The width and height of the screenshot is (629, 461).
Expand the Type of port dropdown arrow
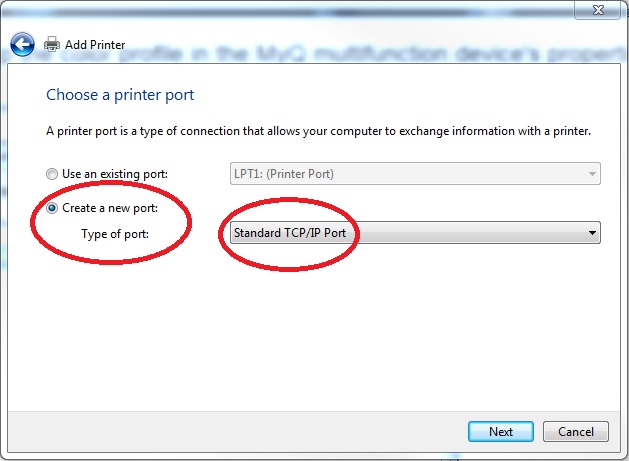[x=592, y=233]
